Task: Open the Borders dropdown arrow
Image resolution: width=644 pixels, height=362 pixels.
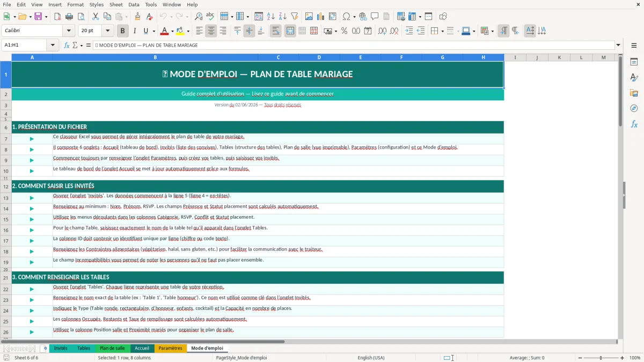Action: [442, 31]
